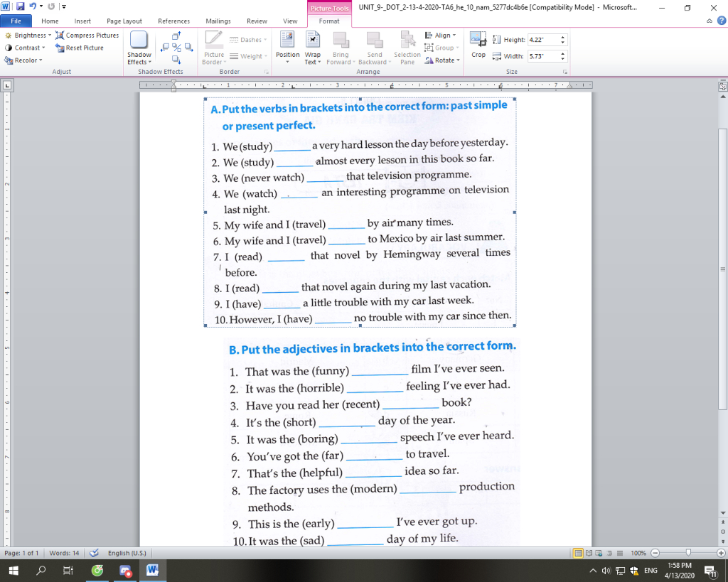Click Send Backward
This screenshot has width=728, height=582.
coord(374,48)
